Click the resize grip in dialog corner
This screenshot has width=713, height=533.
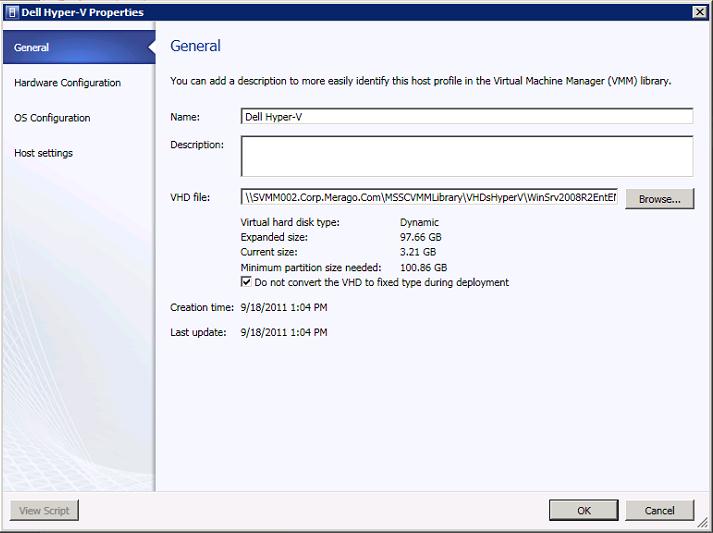(702, 523)
